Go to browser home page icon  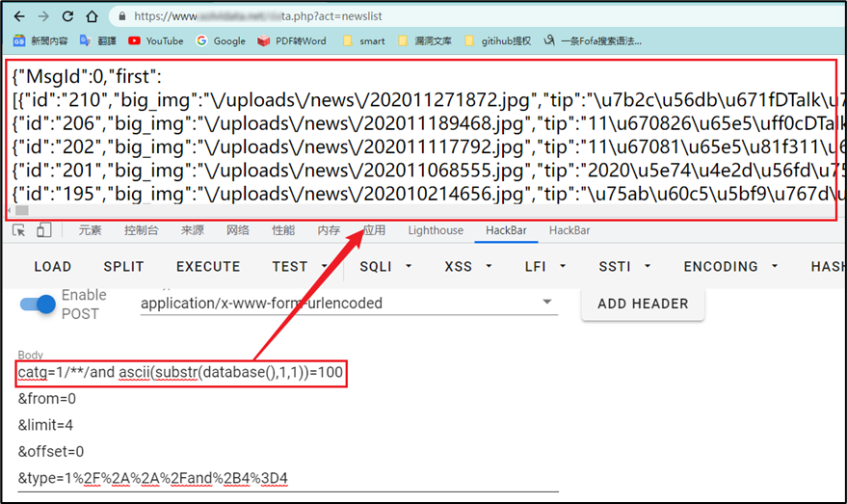click(x=92, y=16)
